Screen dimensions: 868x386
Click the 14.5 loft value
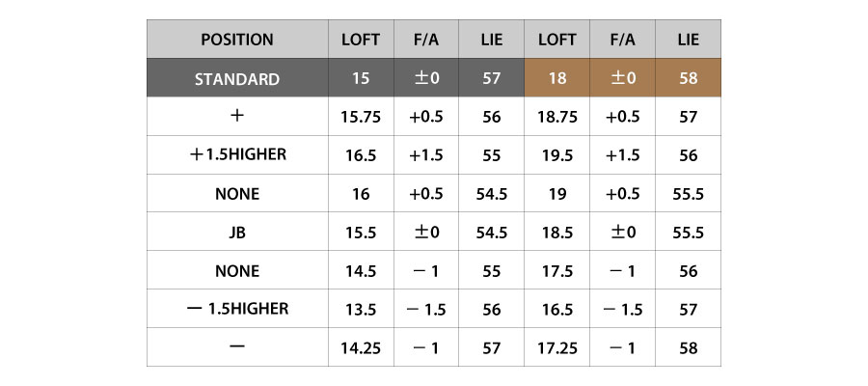coord(361,271)
